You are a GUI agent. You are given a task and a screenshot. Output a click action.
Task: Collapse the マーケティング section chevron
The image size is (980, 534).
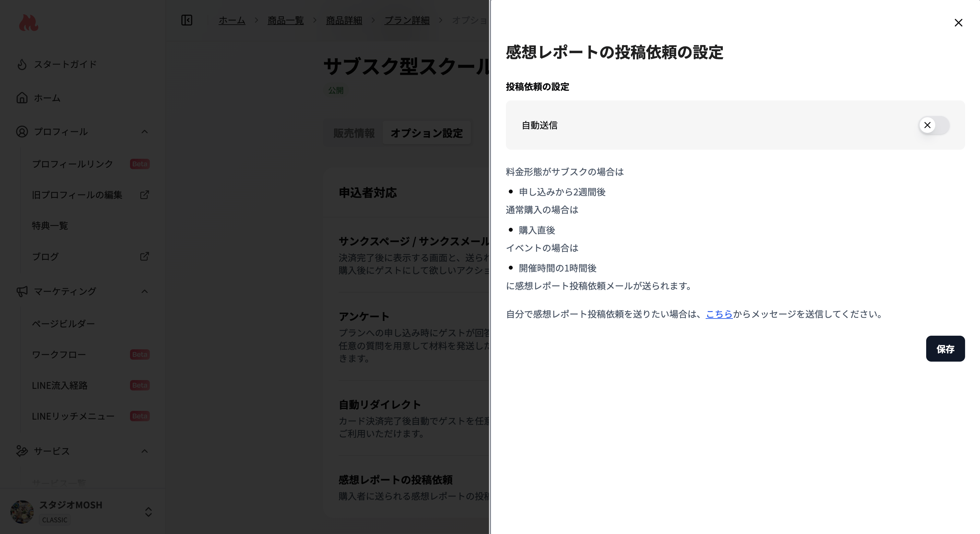tap(145, 291)
